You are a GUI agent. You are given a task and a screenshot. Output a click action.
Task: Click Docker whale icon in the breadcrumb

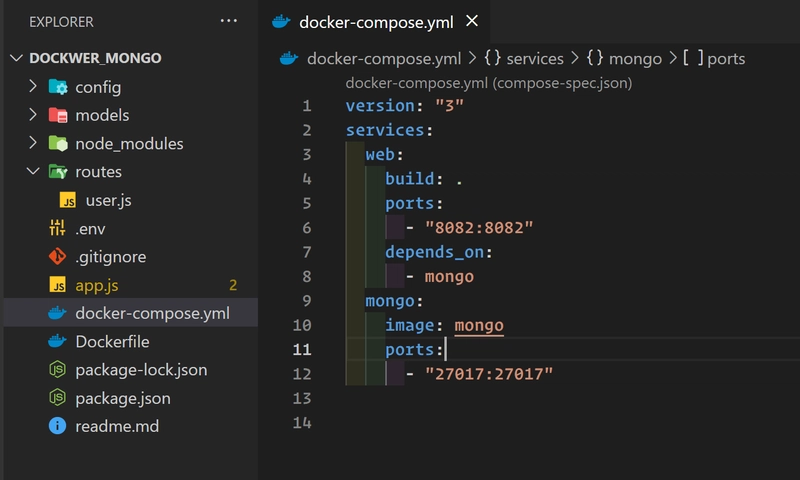tap(289, 58)
